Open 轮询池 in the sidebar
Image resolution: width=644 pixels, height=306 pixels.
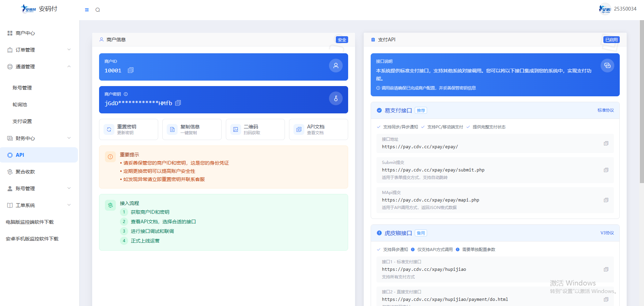(20, 105)
